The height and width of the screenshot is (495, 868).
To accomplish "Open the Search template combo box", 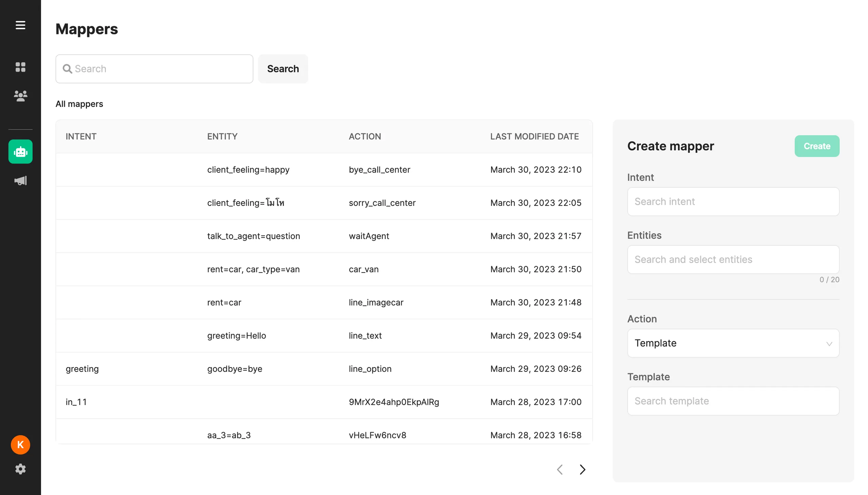I will pos(733,401).
